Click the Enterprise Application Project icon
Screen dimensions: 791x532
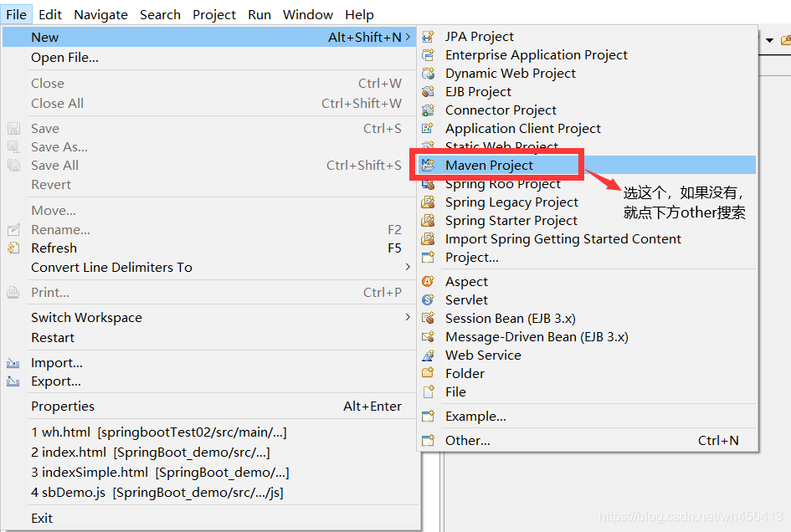428,54
